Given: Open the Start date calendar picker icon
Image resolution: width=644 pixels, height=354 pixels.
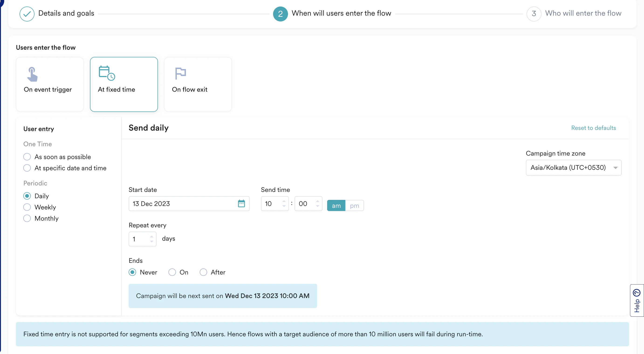Looking at the screenshot, I should pos(241,204).
